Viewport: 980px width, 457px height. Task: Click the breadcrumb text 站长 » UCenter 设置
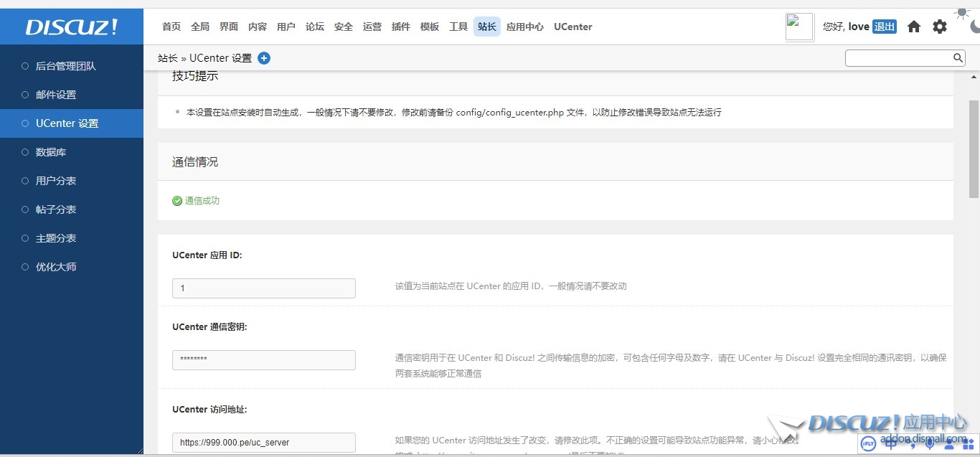(x=205, y=58)
